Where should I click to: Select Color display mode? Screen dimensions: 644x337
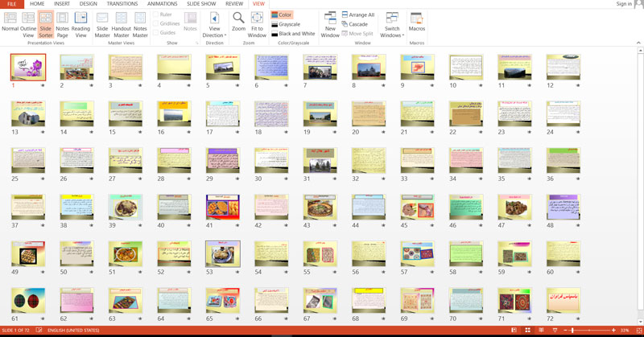pyautogui.click(x=282, y=14)
